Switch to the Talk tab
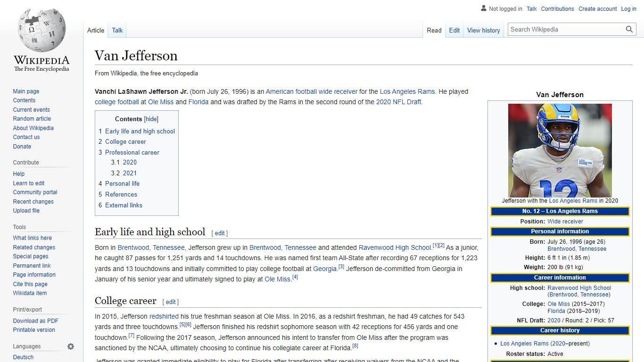This screenshot has width=644, height=362. tap(117, 30)
